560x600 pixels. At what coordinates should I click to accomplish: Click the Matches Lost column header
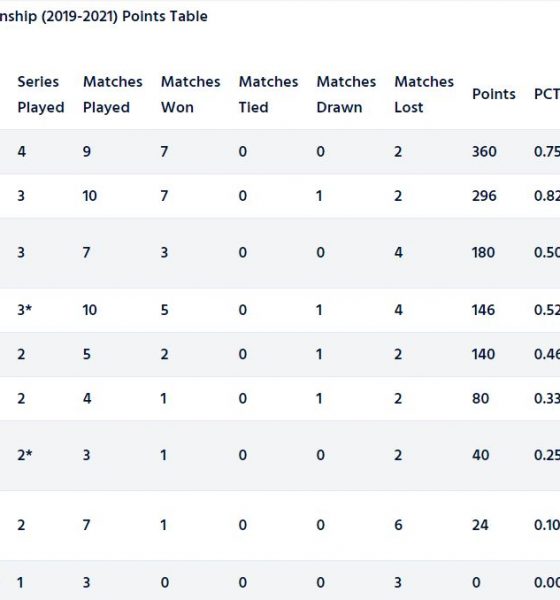click(x=424, y=95)
